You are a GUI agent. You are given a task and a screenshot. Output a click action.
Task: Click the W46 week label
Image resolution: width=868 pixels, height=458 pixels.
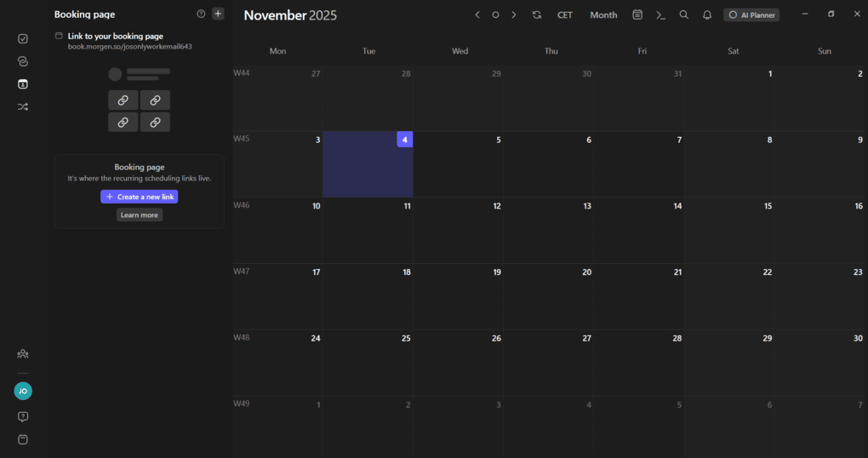coord(242,205)
